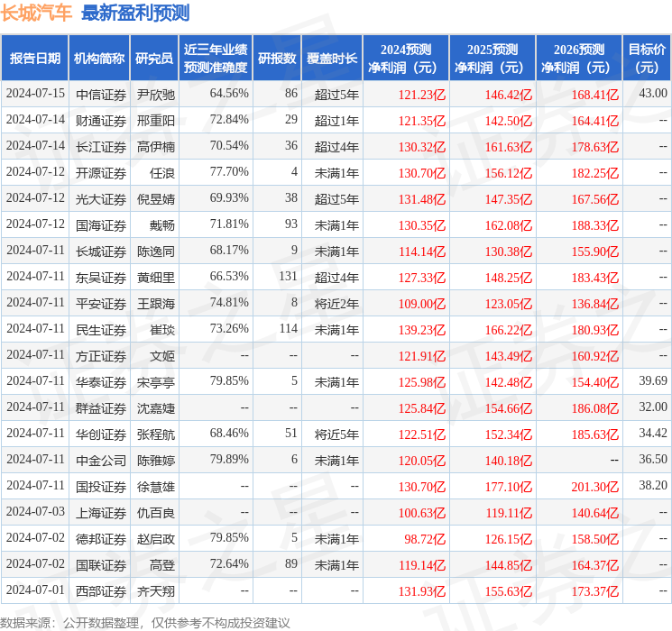This screenshot has height=631, width=672.
Task: Select the 国投证券 institution cell
Action: click(x=101, y=487)
